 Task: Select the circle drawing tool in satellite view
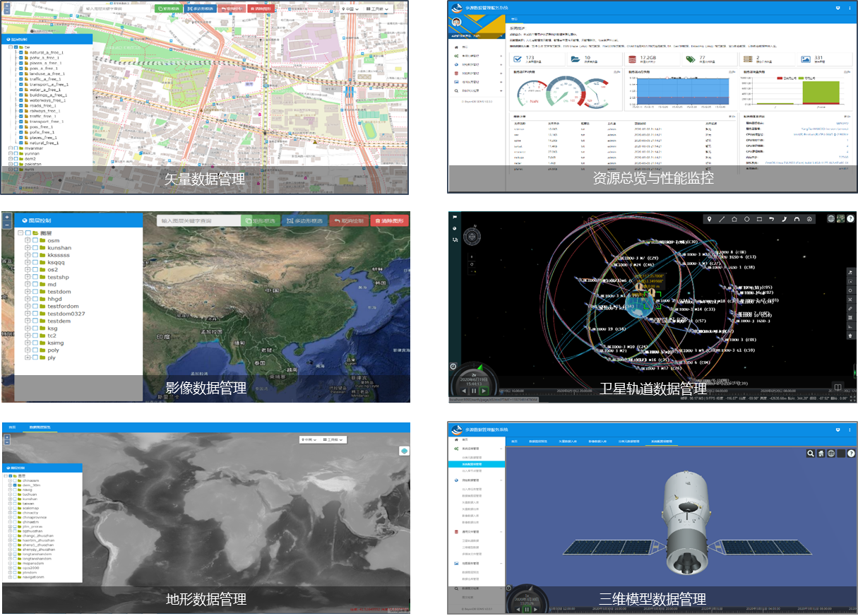[747, 219]
